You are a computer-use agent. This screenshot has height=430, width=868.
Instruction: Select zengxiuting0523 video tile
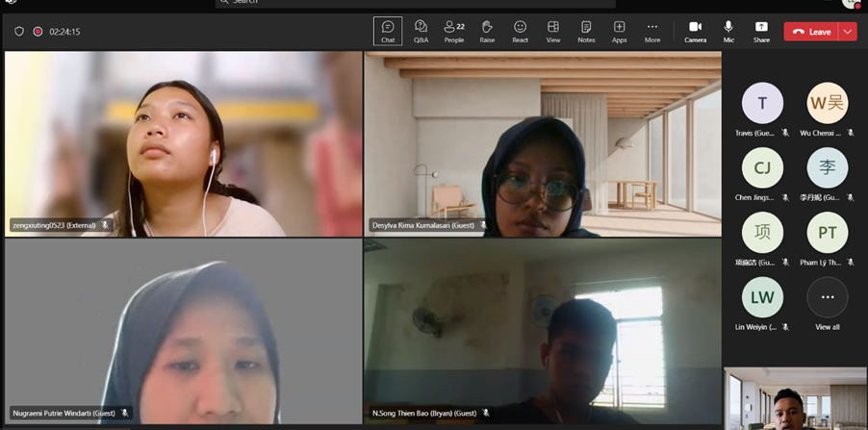point(183,144)
